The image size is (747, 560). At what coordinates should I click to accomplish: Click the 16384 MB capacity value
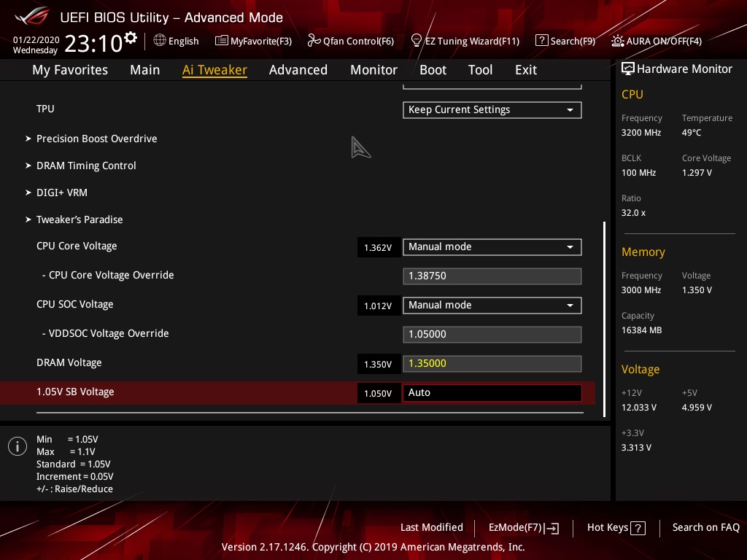click(642, 330)
